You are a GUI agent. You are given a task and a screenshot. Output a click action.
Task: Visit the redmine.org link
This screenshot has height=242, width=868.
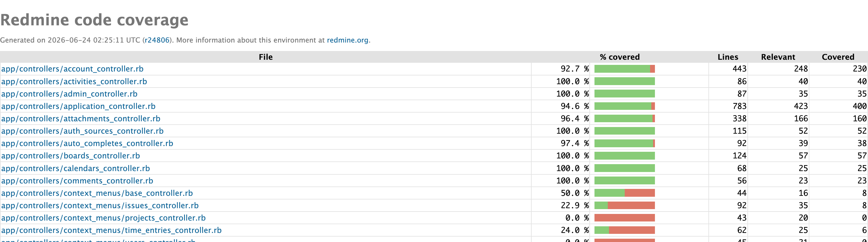coord(347,40)
